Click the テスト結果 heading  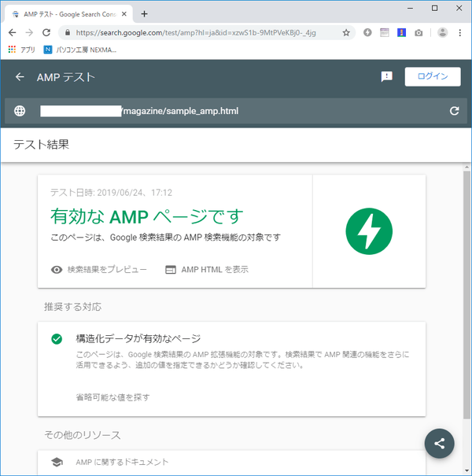[x=41, y=145]
